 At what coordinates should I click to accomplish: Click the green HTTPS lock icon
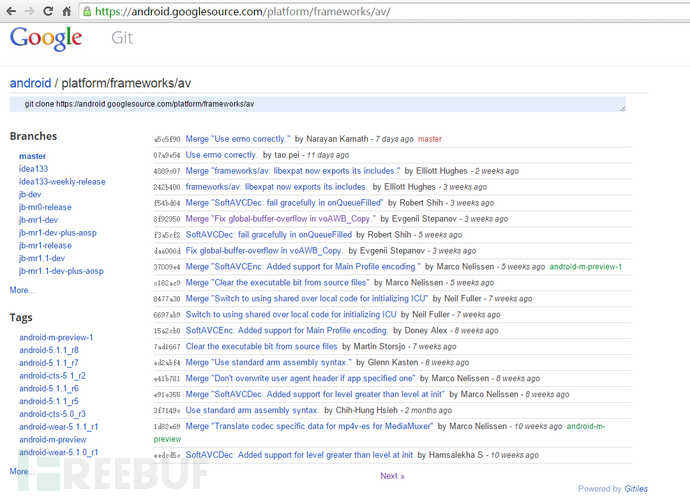(87, 12)
